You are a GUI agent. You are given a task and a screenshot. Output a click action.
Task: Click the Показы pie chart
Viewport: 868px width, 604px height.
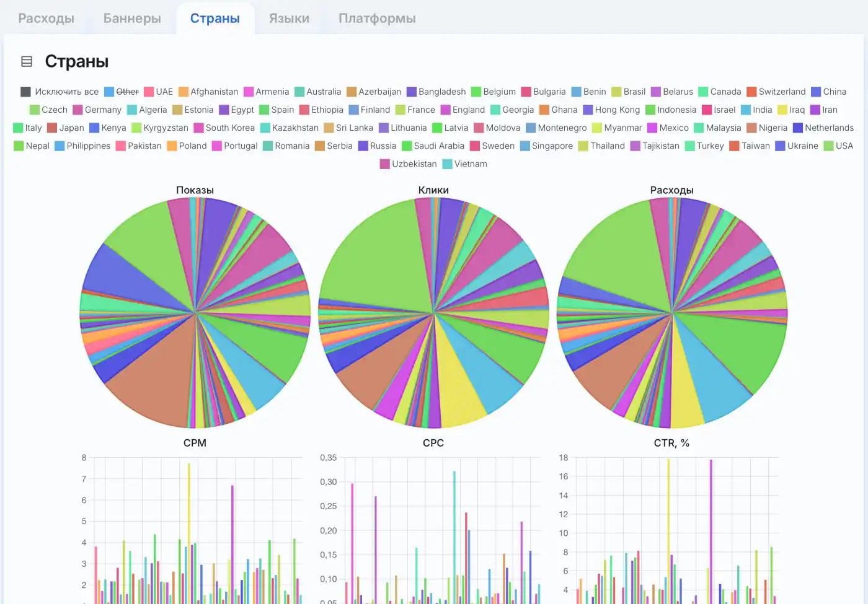click(195, 313)
